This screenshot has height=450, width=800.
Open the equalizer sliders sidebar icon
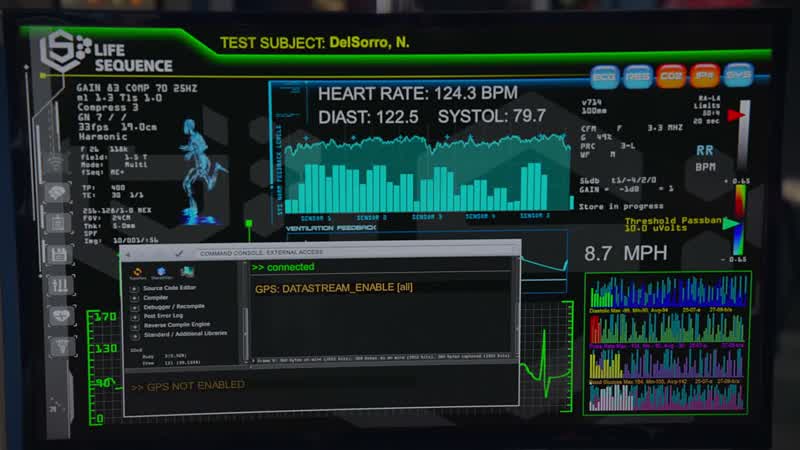pos(60,286)
